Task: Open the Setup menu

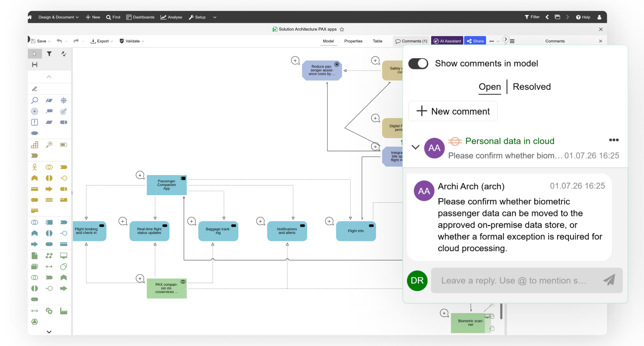Action: (197, 17)
